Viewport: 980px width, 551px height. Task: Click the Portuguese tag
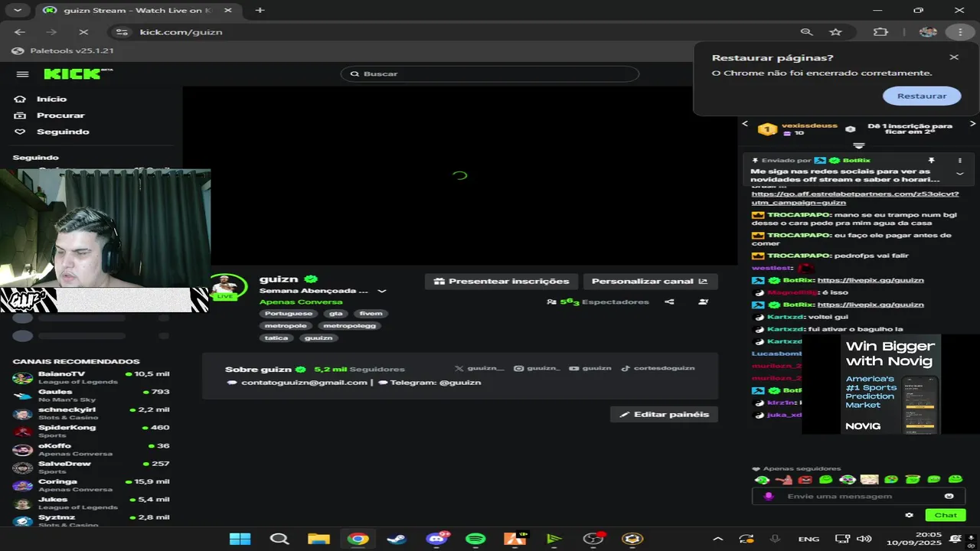[289, 314]
